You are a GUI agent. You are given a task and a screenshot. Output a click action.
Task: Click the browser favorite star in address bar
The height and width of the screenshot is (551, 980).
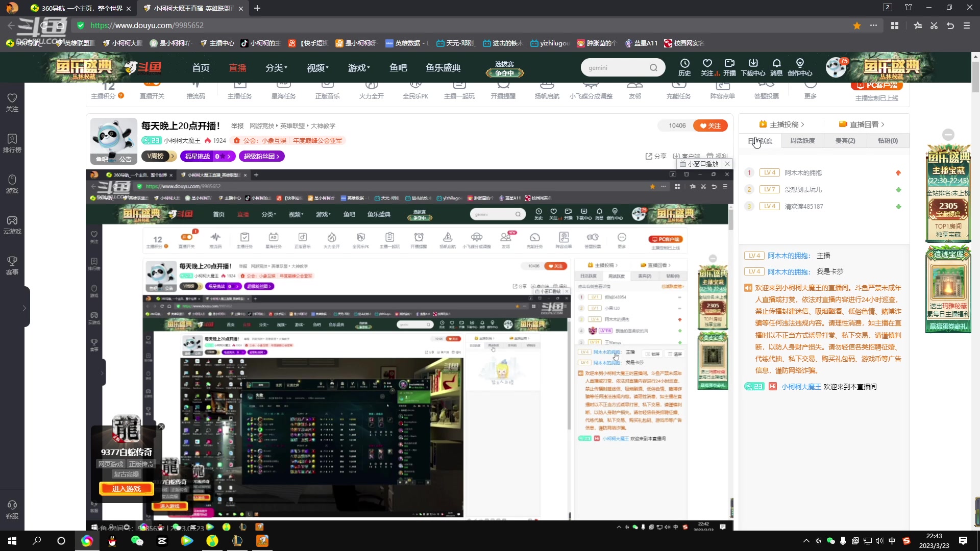click(857, 26)
